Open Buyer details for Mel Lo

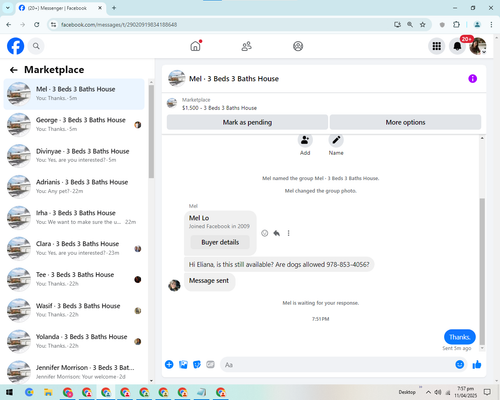(x=220, y=242)
